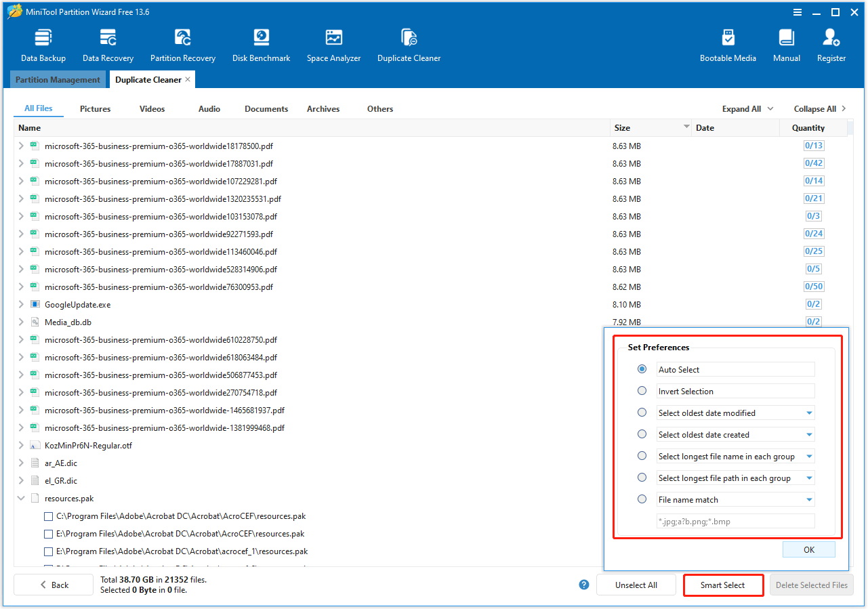Open the Data Backup tool
This screenshot has height=609, width=868.
point(43,42)
